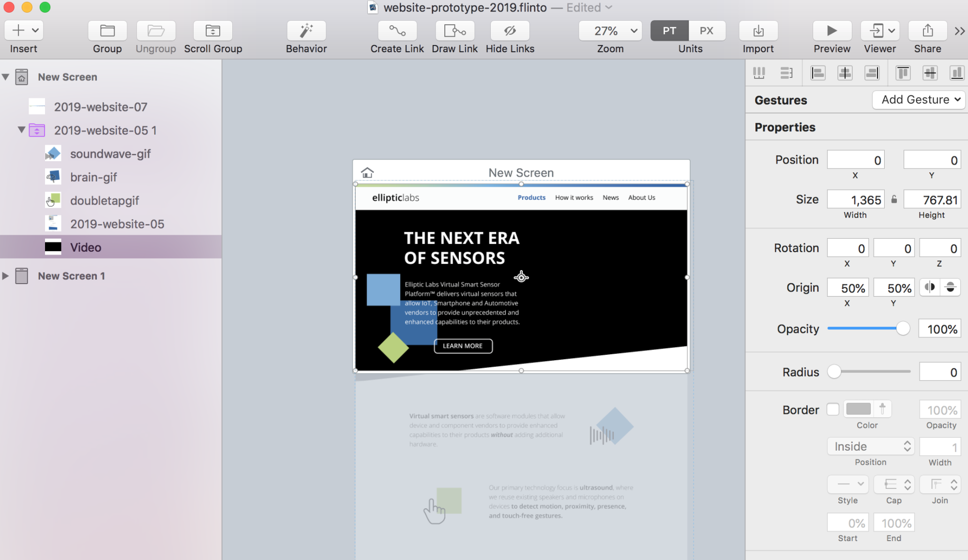Open the Viewer dropdown
The height and width of the screenshot is (560, 968).
coord(880,30)
